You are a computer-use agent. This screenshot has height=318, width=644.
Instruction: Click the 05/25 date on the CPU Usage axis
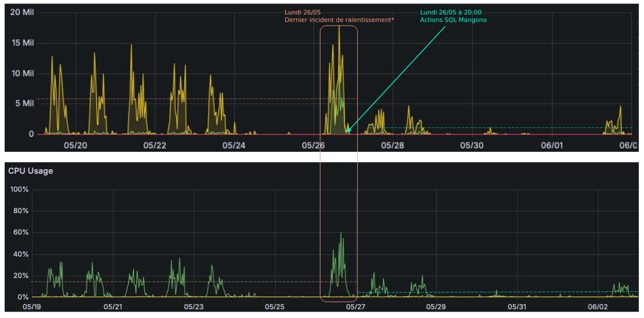[x=275, y=306]
